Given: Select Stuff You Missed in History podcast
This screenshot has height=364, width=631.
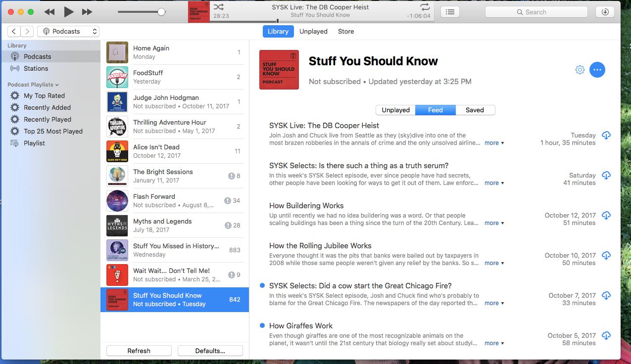Looking at the screenshot, I should 175,250.
